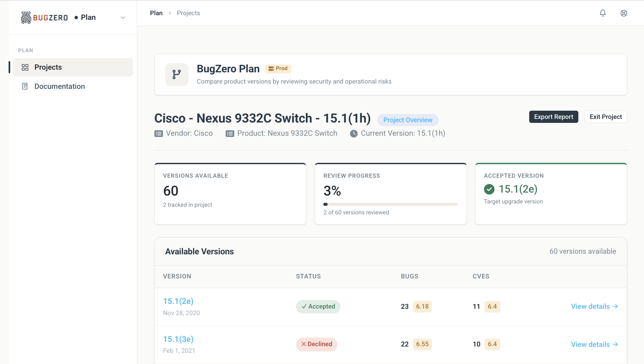This screenshot has width=644, height=364.
Task: Click the Declined status badge
Action: pyautogui.click(x=316, y=344)
